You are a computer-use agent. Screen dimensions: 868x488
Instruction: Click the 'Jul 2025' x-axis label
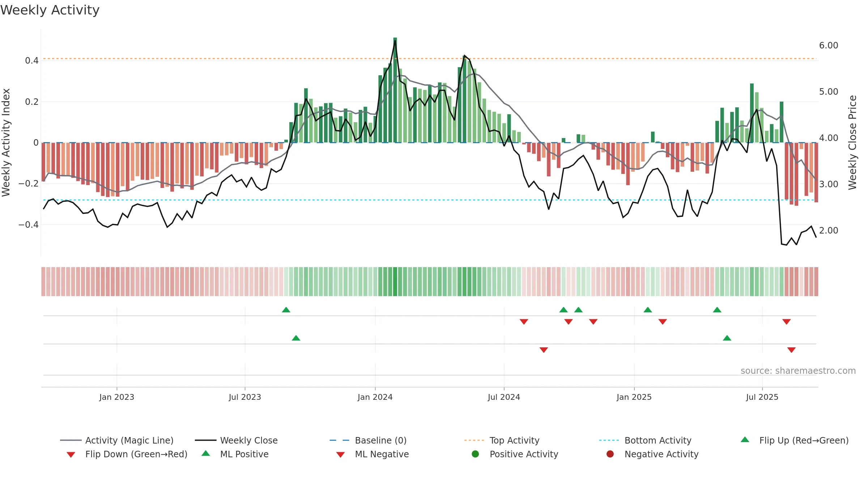tap(762, 397)
